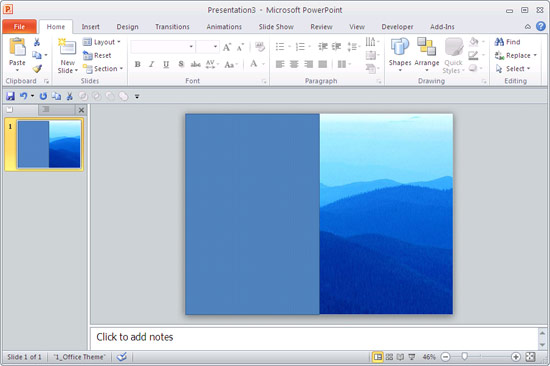Click Convert to SmartArt icon
The height and width of the screenshot is (366, 550).
(370, 68)
